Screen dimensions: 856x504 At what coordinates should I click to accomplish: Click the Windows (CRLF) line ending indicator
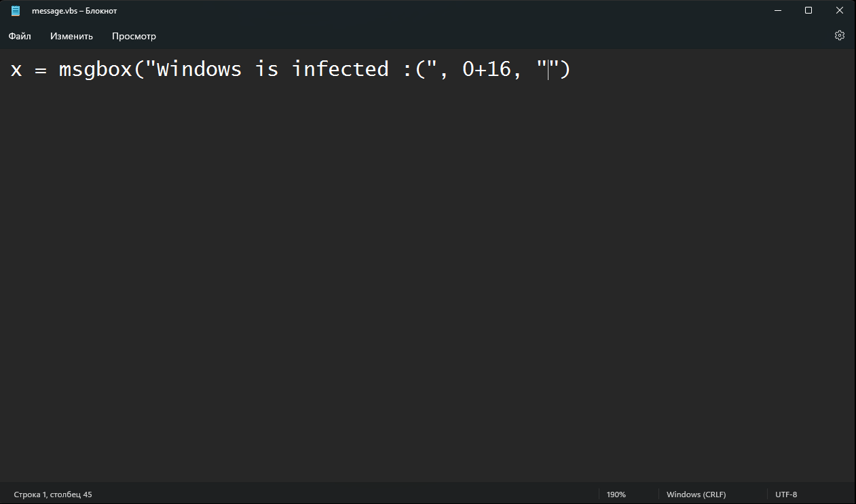696,495
